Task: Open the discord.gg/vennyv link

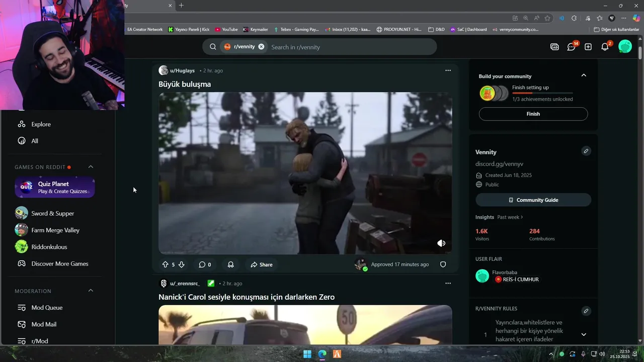Action: pos(500,164)
